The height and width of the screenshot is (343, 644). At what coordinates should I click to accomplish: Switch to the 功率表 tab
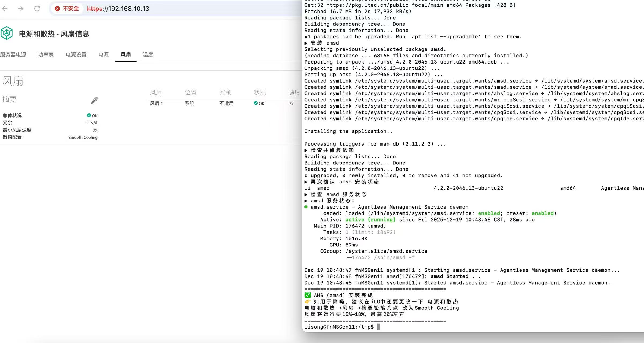[x=46, y=55]
